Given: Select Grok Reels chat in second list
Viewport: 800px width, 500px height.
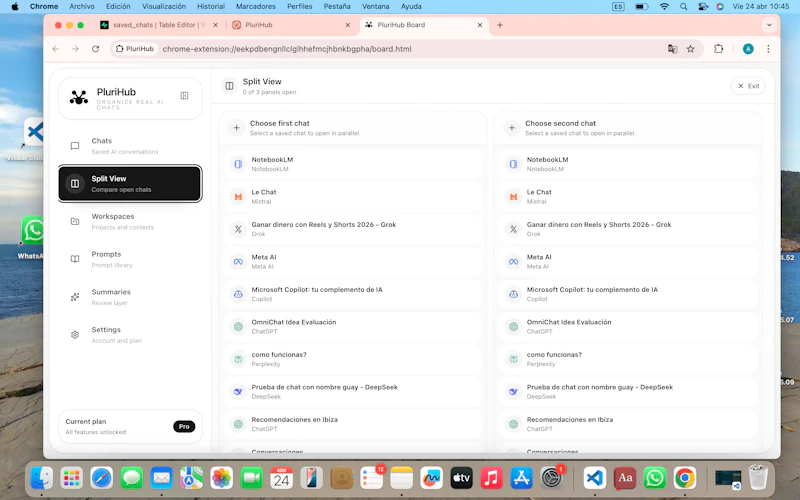Looking at the screenshot, I should pos(628,229).
